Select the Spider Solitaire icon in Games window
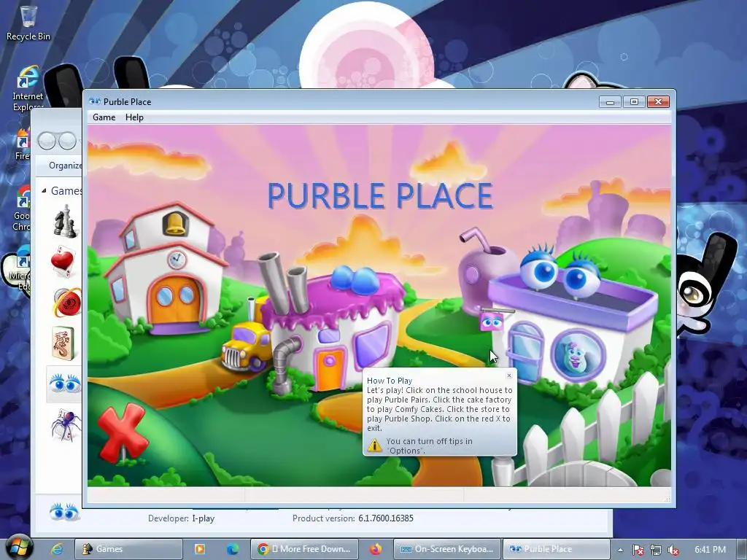The height and width of the screenshot is (560, 747). pos(66,424)
